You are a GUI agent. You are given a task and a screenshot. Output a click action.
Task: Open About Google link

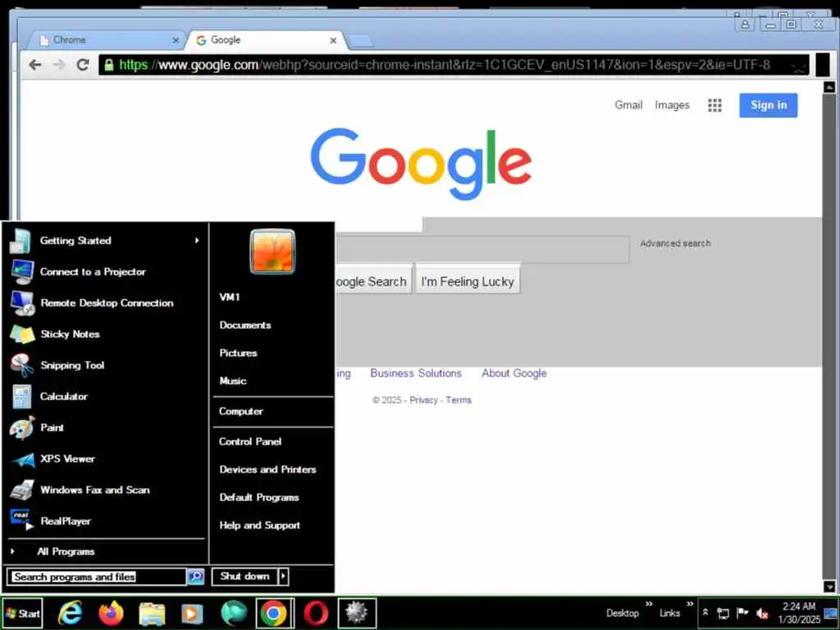[x=514, y=373]
